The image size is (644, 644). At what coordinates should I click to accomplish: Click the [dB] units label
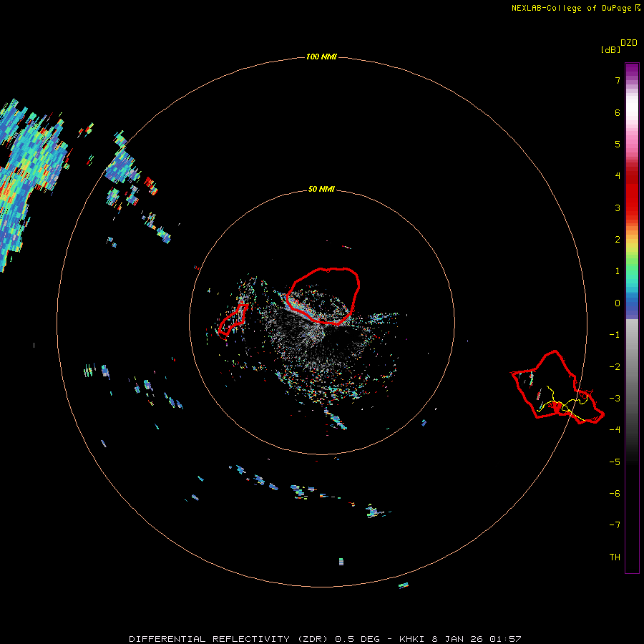[610, 49]
